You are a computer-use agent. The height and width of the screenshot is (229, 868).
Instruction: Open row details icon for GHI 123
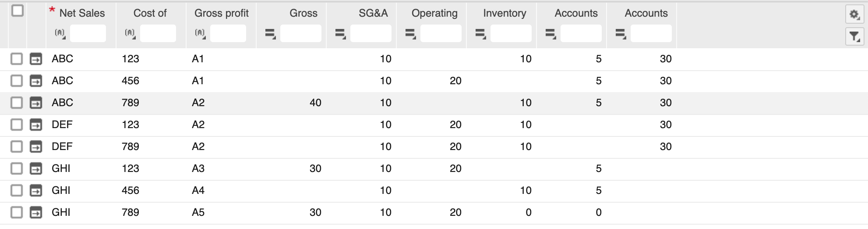36,168
